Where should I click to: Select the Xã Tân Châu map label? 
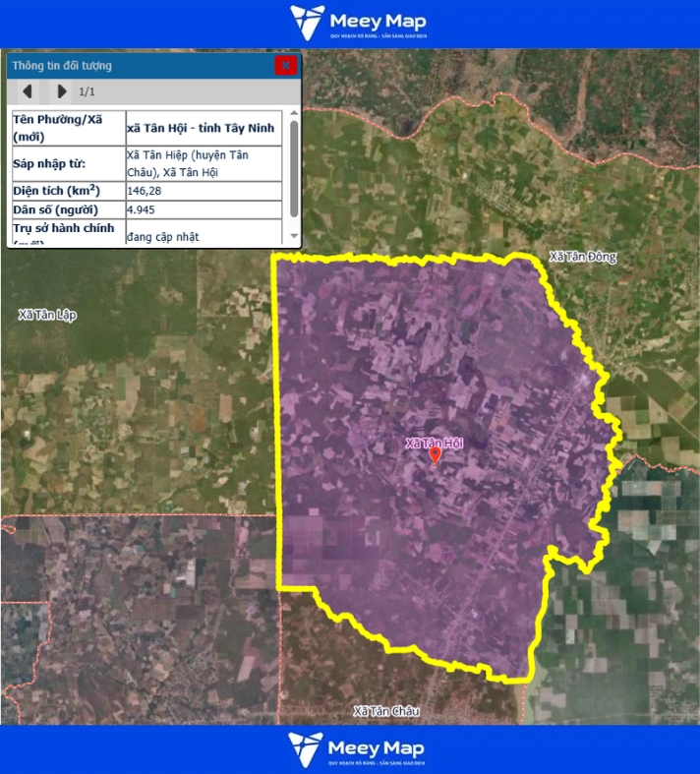385,711
